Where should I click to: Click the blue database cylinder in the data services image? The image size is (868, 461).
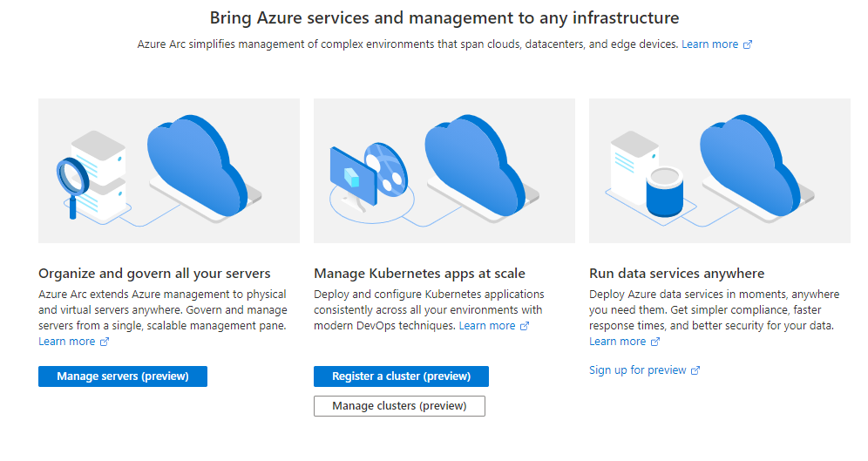(x=665, y=192)
